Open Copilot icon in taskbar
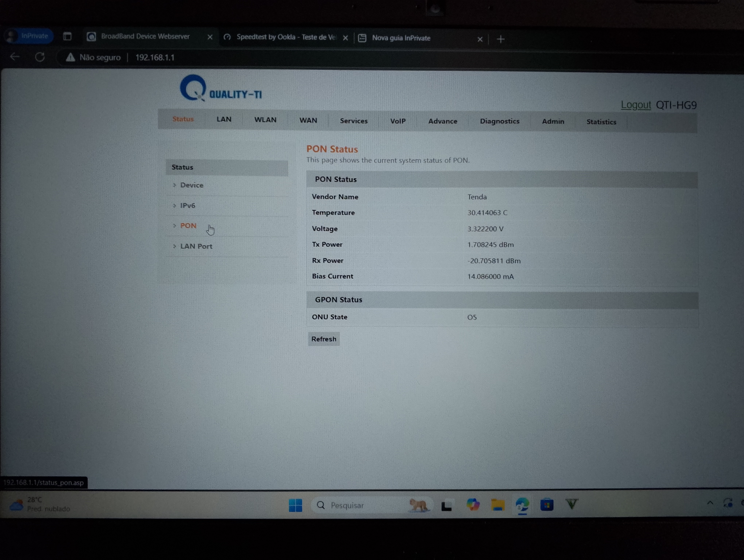The width and height of the screenshot is (744, 560). coord(473,505)
